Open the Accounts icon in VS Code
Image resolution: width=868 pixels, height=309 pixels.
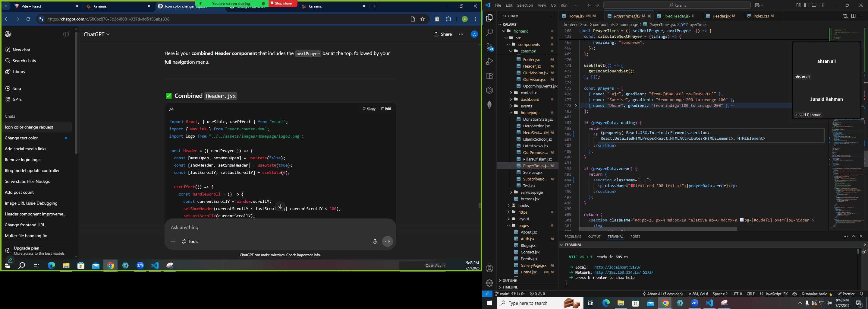[489, 269]
